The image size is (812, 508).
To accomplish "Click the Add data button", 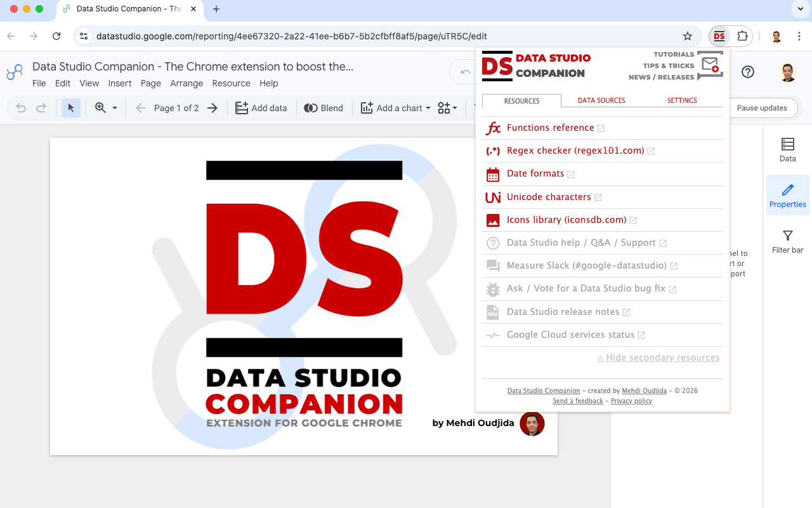I will [261, 108].
